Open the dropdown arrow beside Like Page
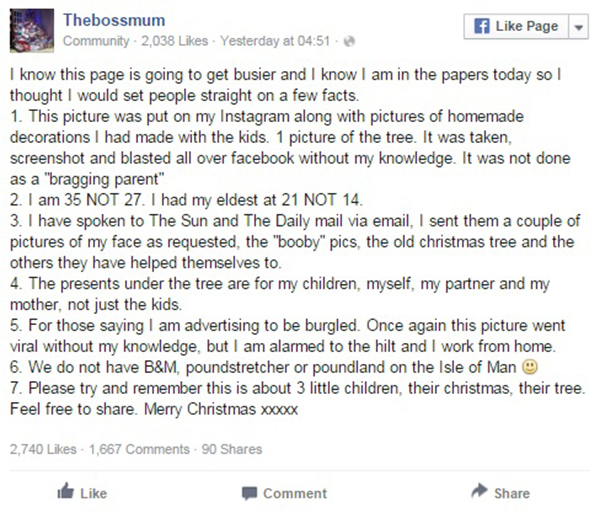The height and width of the screenshot is (513, 600). click(579, 27)
